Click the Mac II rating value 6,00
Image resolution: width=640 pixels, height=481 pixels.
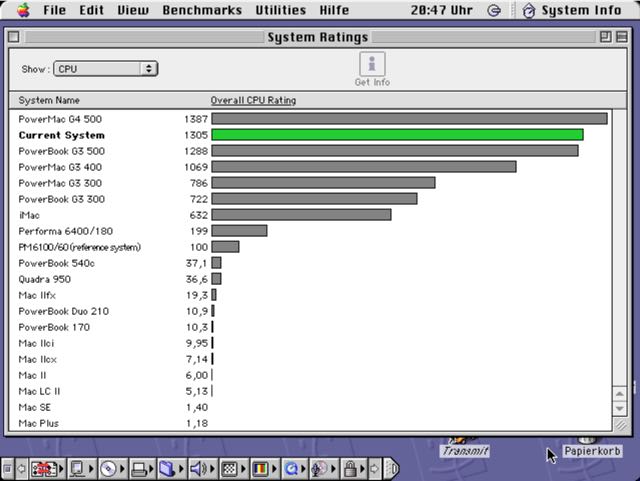coord(197,375)
